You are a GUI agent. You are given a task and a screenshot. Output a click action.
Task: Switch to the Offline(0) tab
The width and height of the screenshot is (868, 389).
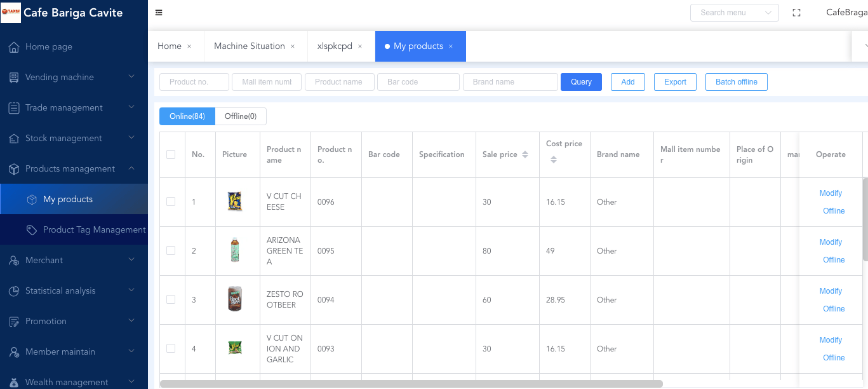pos(241,116)
